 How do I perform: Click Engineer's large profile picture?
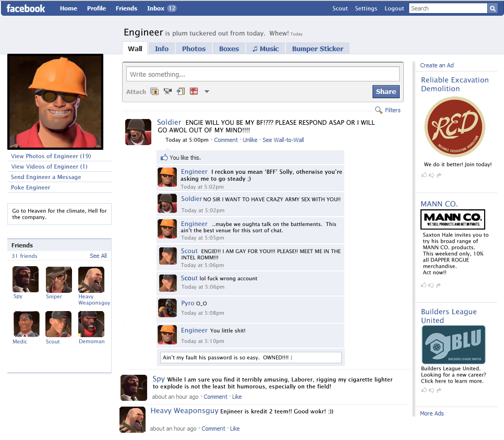[x=55, y=102]
